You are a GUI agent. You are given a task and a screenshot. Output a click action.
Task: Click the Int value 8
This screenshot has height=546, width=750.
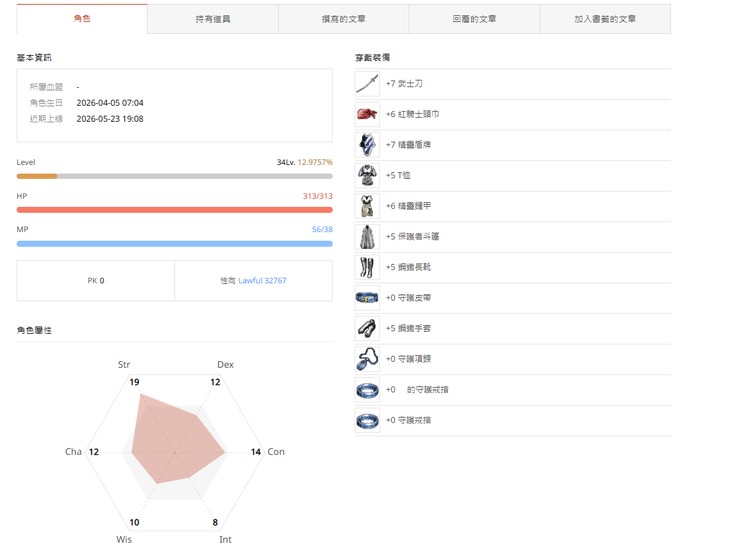pos(215,523)
